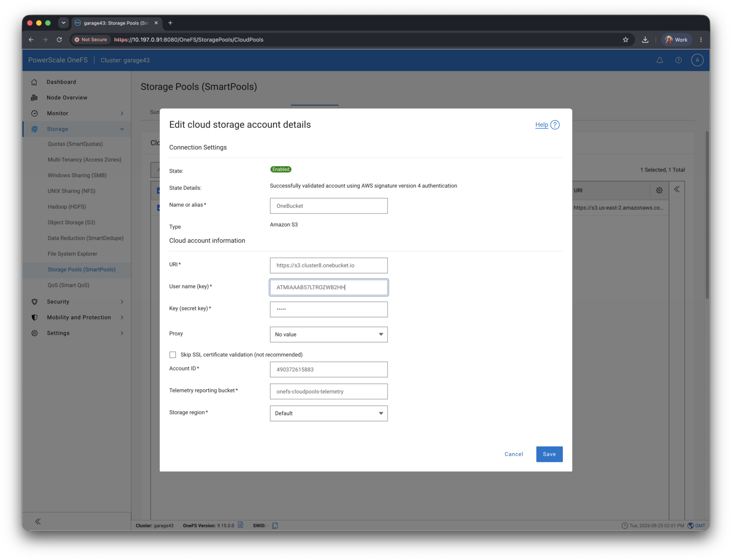Click the Cancel button

[x=514, y=454]
